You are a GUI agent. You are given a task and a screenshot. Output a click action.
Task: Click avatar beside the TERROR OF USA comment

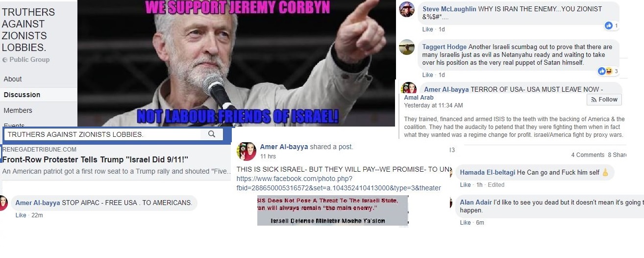(409, 89)
